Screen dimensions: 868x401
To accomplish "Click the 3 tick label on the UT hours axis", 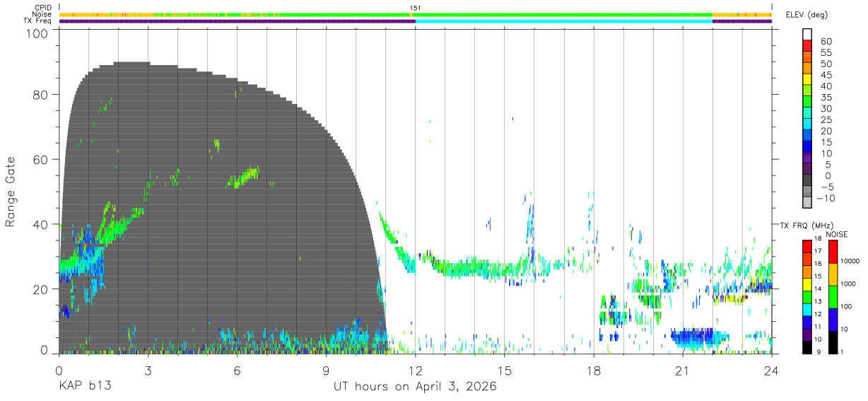I will click(x=148, y=371).
